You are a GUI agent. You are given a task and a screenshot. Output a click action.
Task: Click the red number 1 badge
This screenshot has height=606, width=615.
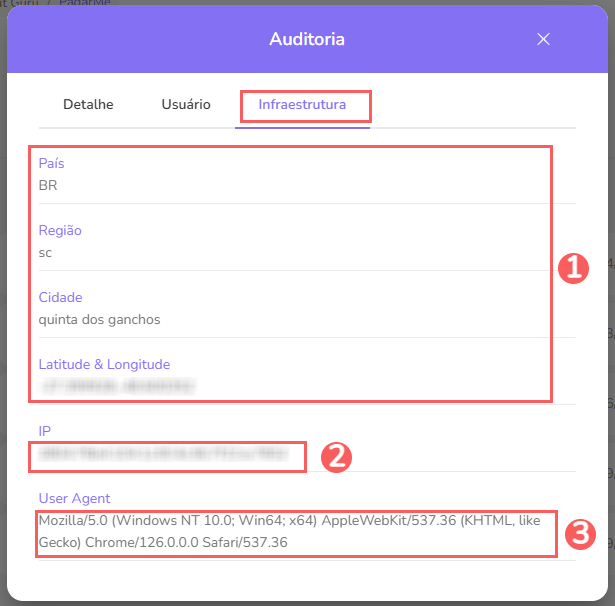coord(572,268)
